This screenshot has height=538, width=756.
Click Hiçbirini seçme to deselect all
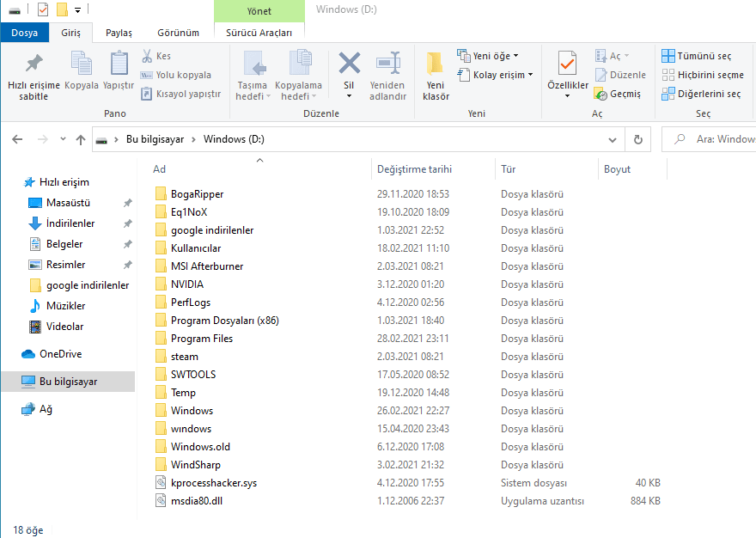tap(703, 75)
